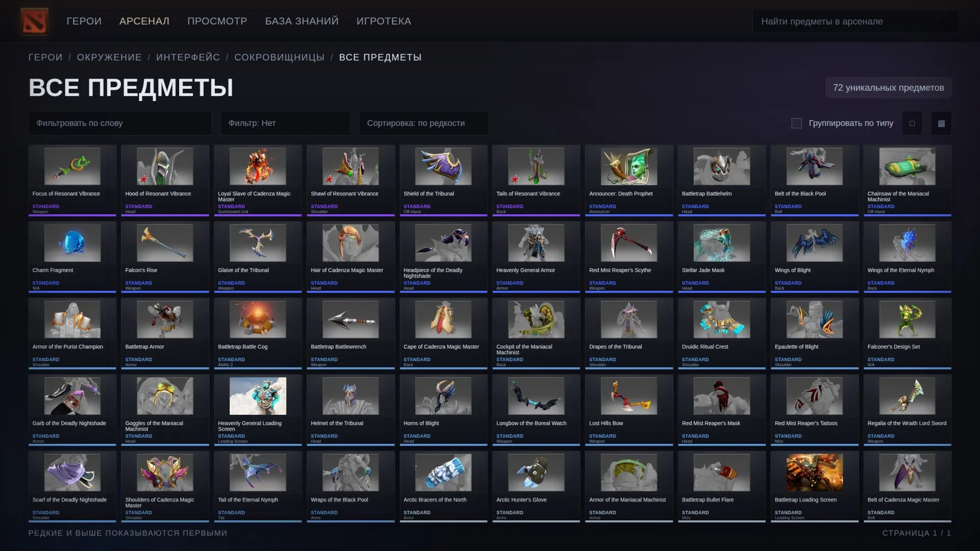Switch to the small grid view icon
The width and height of the screenshot is (980, 551).
point(941,123)
